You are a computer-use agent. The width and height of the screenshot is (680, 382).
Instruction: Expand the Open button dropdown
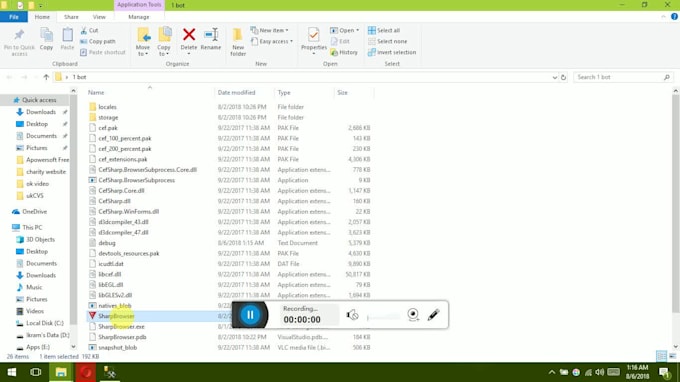coord(357,30)
